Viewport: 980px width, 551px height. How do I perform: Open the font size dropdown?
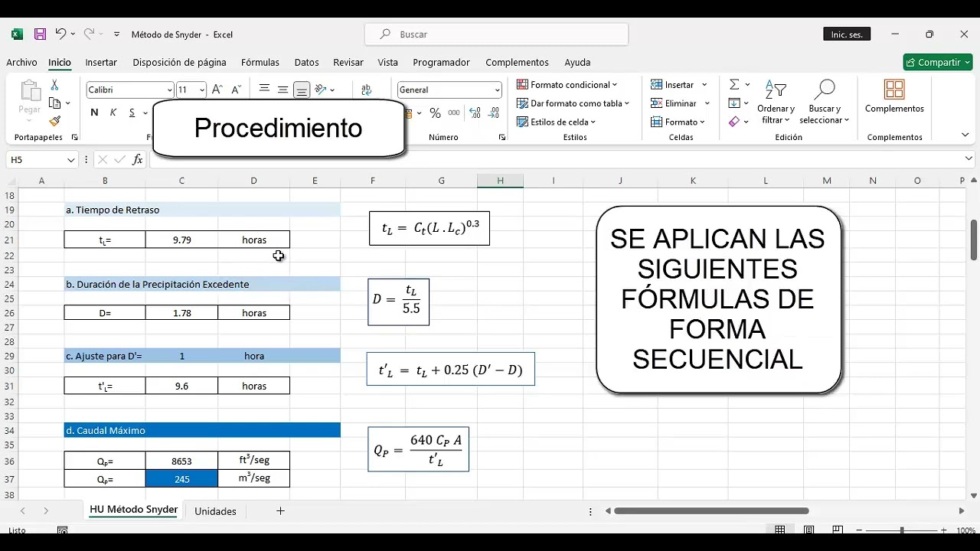tap(202, 90)
